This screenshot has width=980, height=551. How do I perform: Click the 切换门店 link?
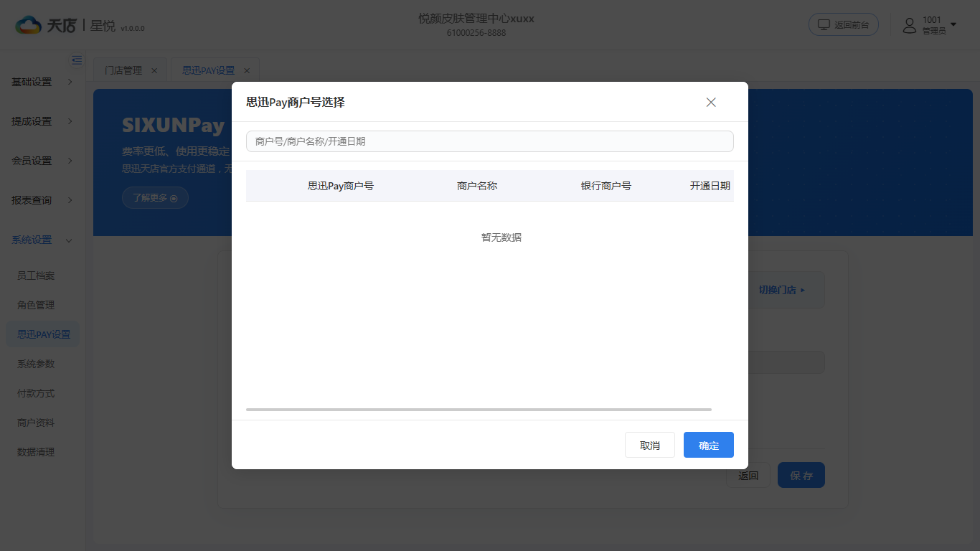782,290
